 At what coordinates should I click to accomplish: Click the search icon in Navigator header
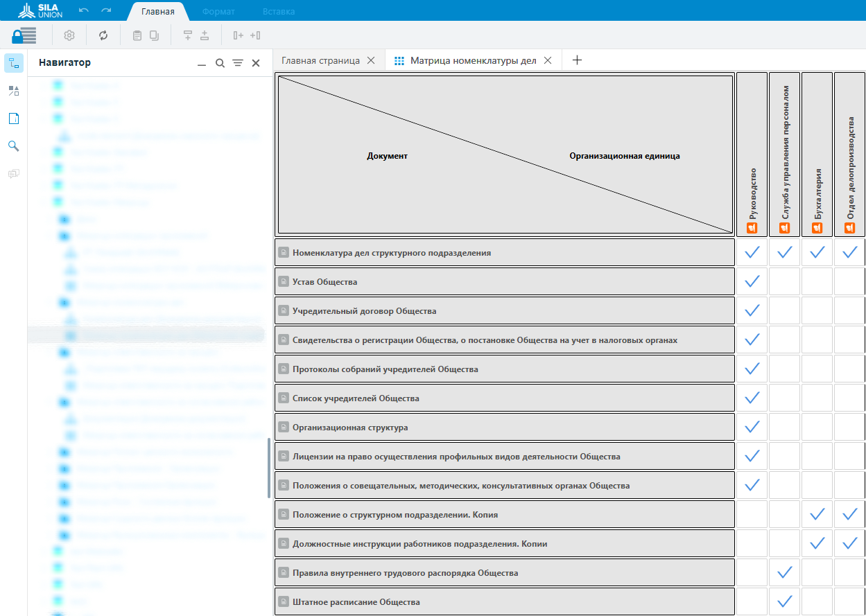click(220, 63)
